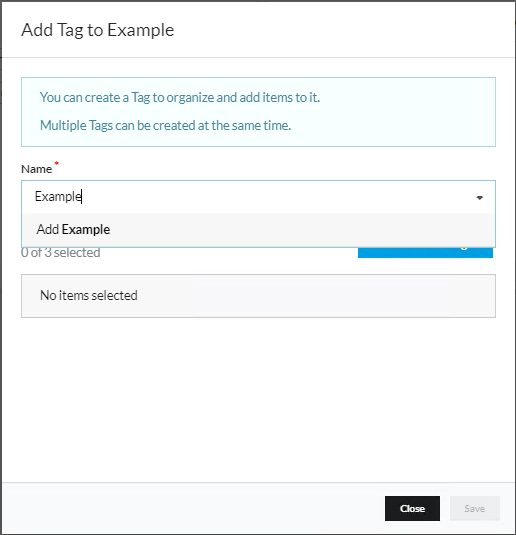516x535 pixels.
Task: Click the 'You can create a Tag' info text
Action: 180,98
